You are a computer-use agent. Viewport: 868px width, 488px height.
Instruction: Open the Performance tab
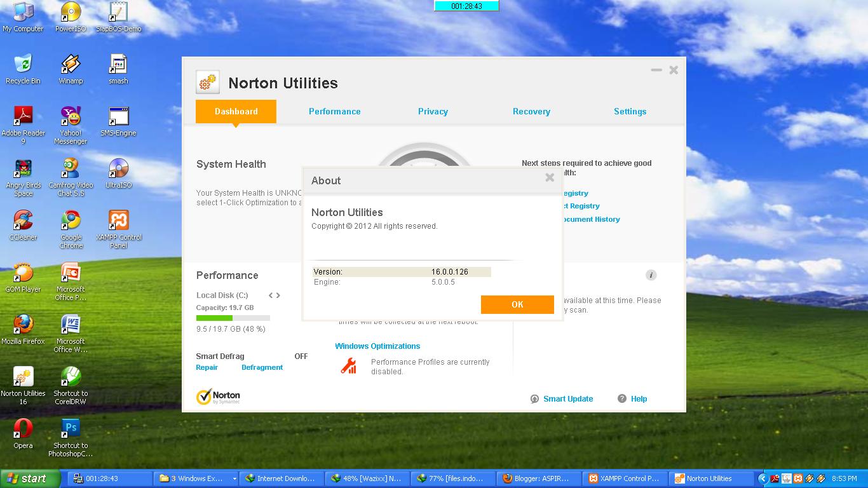[x=335, y=111]
